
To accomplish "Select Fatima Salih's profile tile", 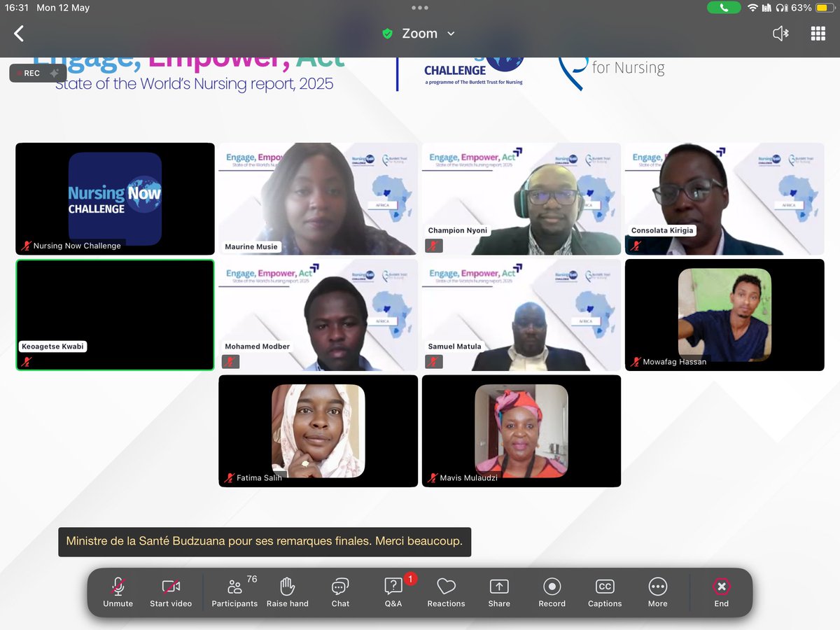I will coord(318,431).
